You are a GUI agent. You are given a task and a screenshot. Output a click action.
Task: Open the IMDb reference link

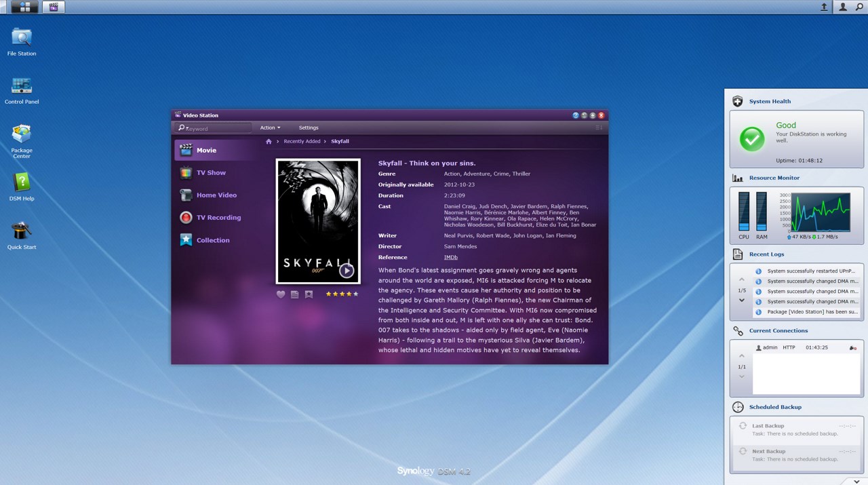451,257
